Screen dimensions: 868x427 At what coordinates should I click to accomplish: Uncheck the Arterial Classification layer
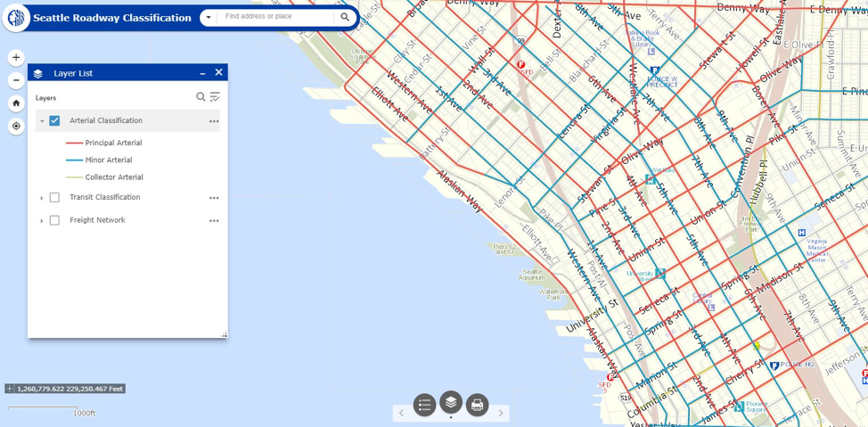(54, 120)
